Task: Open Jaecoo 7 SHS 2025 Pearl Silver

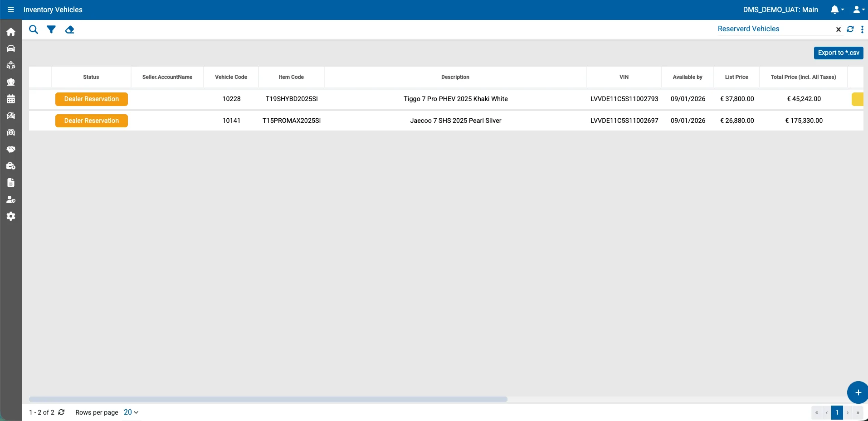Action: coord(456,121)
